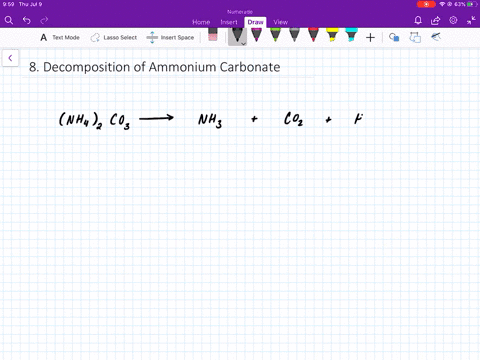Open the search magnifier icon
480x360 pixels.
9,20
